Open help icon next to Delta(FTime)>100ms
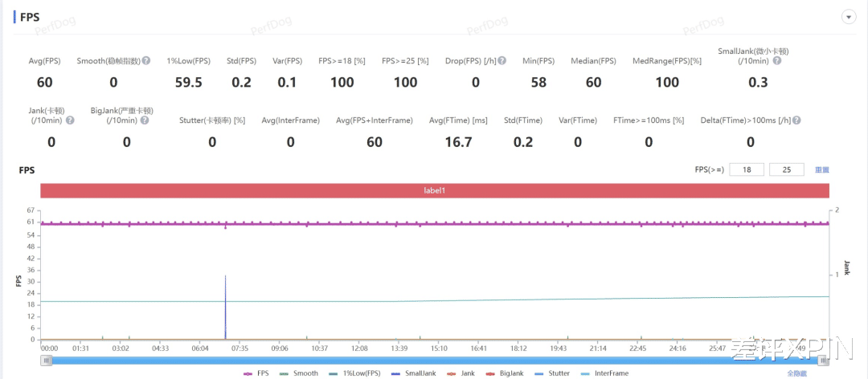The height and width of the screenshot is (379, 868). pyautogui.click(x=797, y=120)
